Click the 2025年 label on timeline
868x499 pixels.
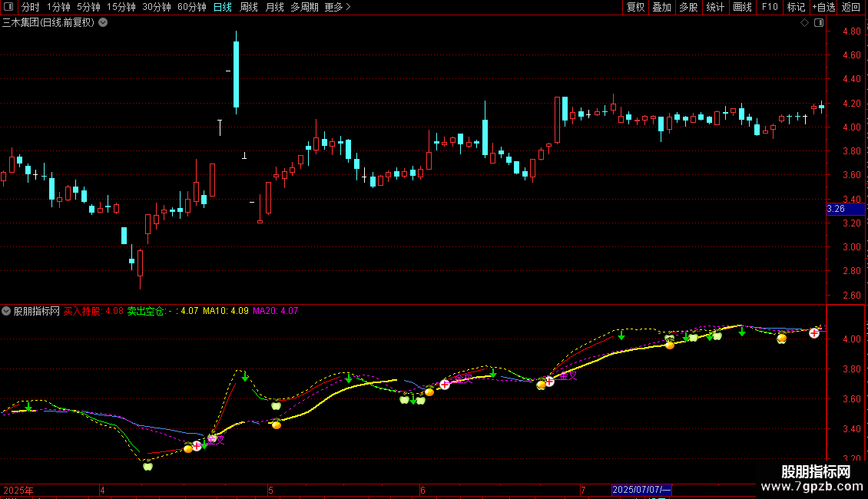coord(18,490)
